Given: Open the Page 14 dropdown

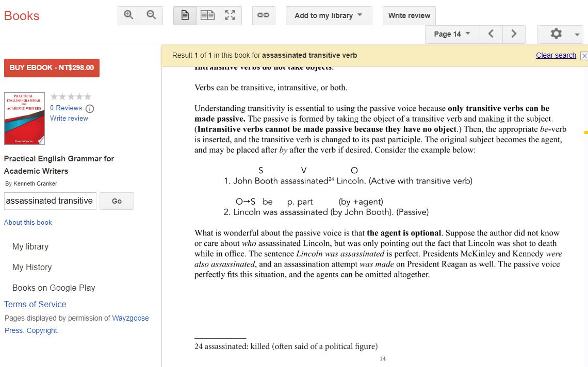Looking at the screenshot, I should pos(452,34).
